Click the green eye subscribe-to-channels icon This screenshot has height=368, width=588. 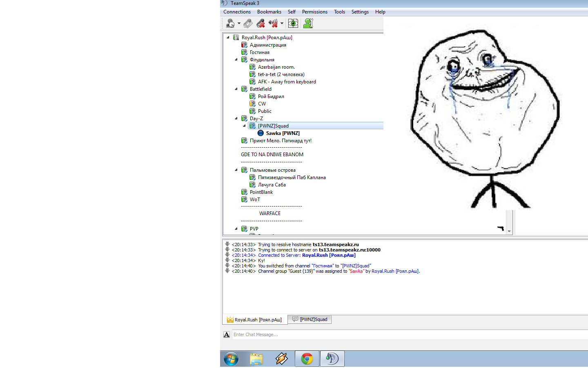[x=293, y=23]
